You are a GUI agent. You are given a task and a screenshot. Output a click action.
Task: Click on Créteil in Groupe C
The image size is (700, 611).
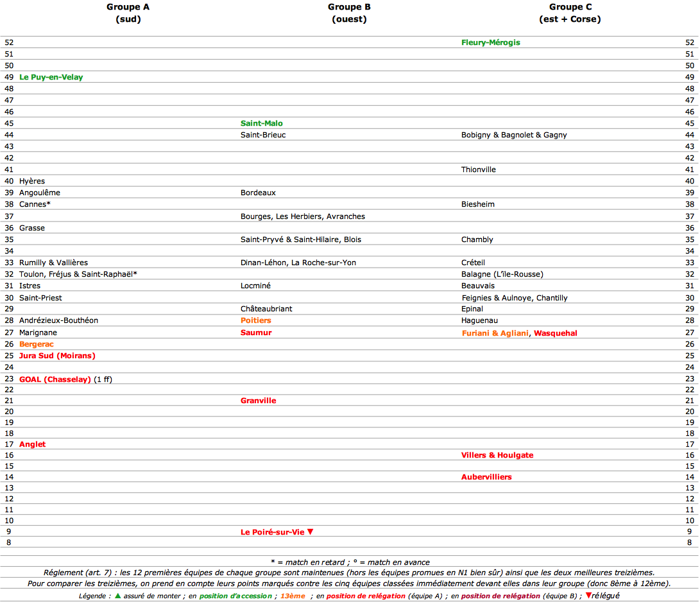[474, 262]
